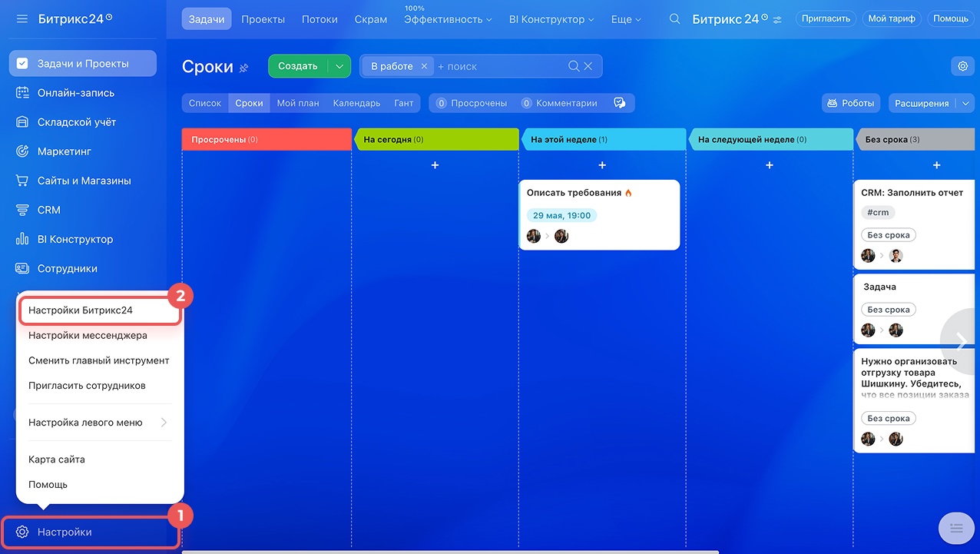Switch to the Гант view
The image size is (980, 554).
click(404, 103)
